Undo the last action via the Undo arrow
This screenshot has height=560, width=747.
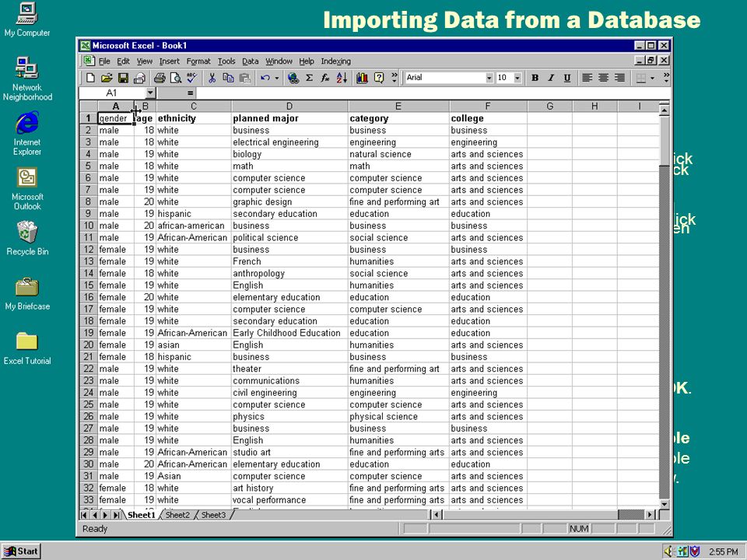pos(265,78)
